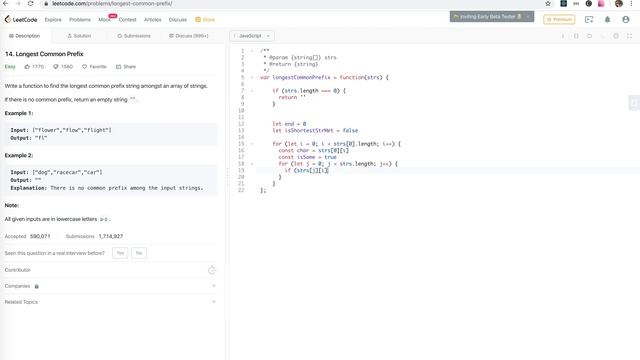Click the info icon in editor toolbar

point(563,36)
